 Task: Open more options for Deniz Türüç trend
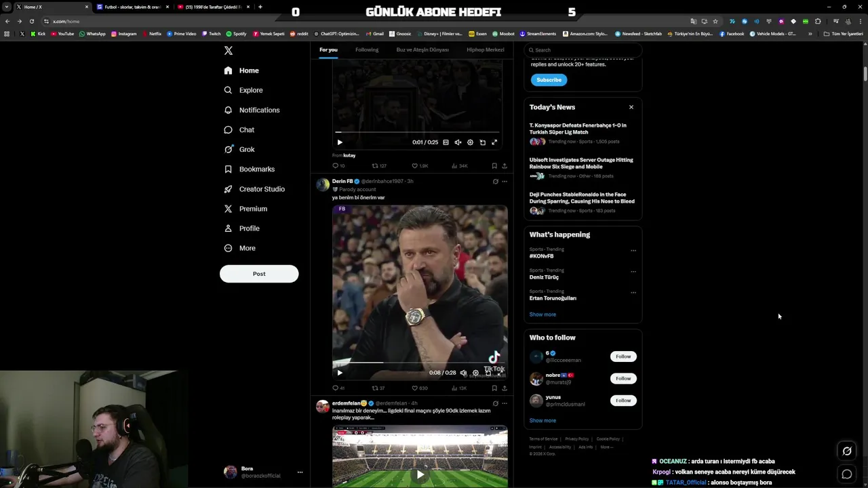(x=633, y=272)
